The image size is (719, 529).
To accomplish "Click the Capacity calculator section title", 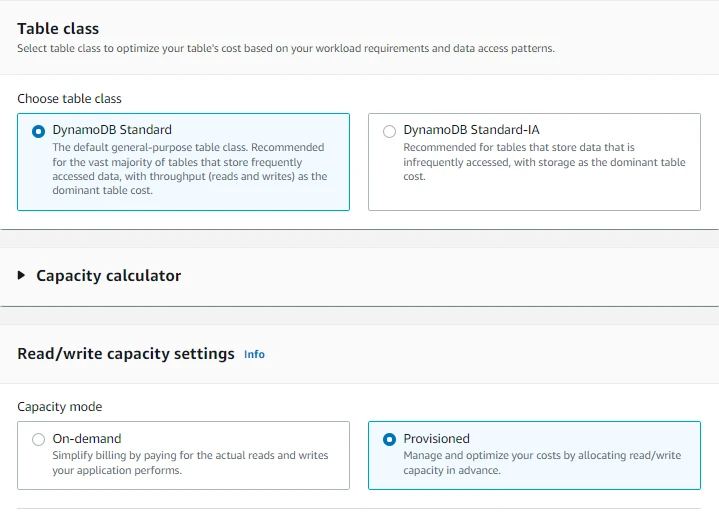I will tap(108, 275).
